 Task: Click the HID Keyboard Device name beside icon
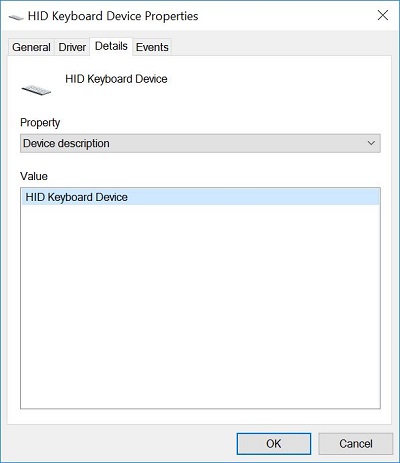point(116,79)
